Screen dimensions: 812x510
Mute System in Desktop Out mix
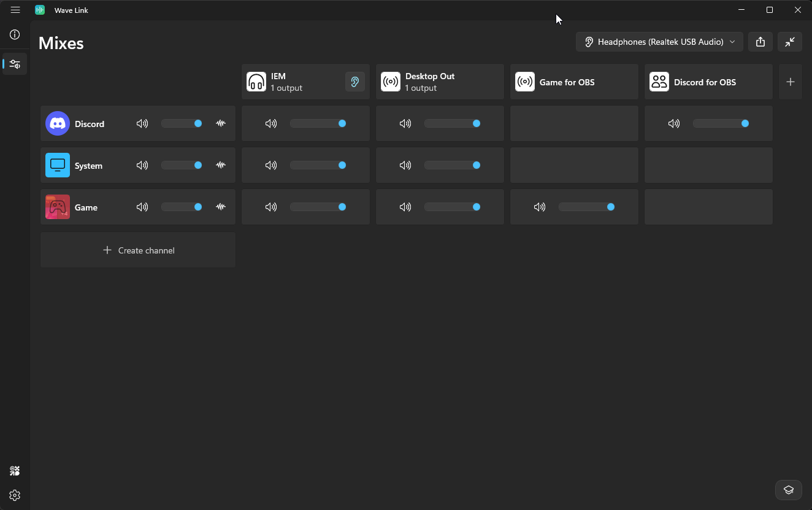[405, 165]
